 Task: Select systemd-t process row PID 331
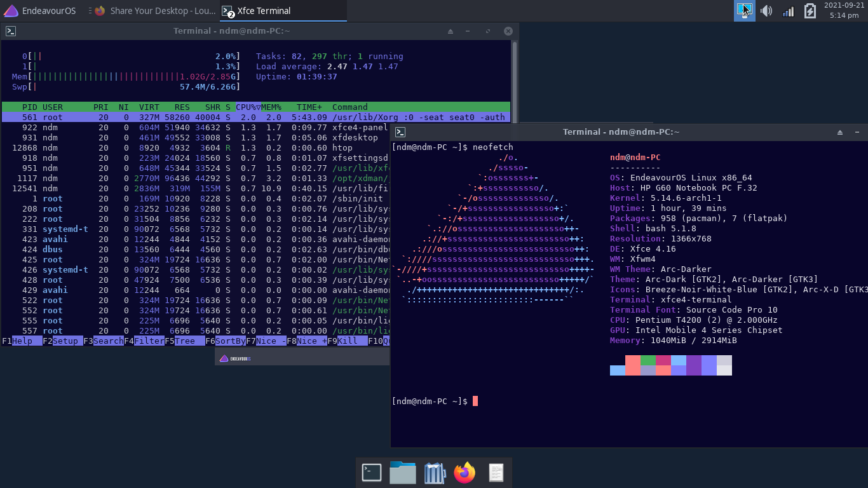click(196, 229)
